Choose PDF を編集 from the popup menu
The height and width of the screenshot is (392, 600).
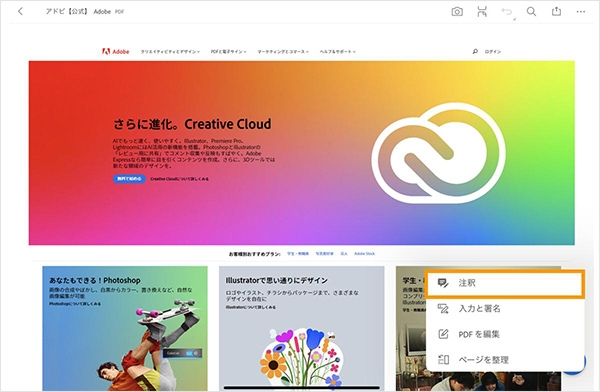click(505, 334)
